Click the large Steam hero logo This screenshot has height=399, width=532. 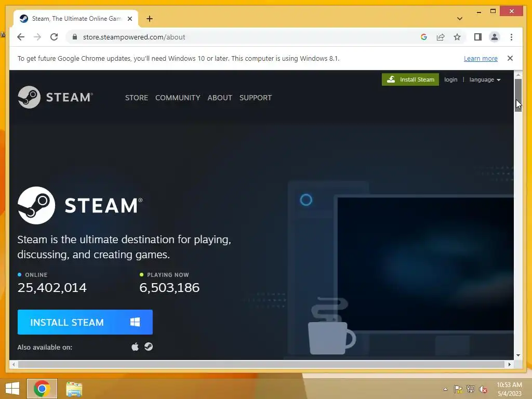[80, 205]
